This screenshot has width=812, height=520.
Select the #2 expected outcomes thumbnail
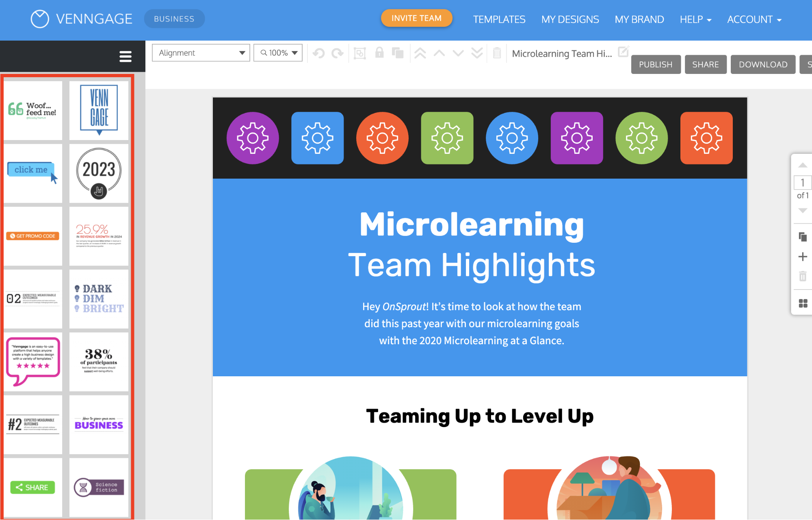pos(33,425)
